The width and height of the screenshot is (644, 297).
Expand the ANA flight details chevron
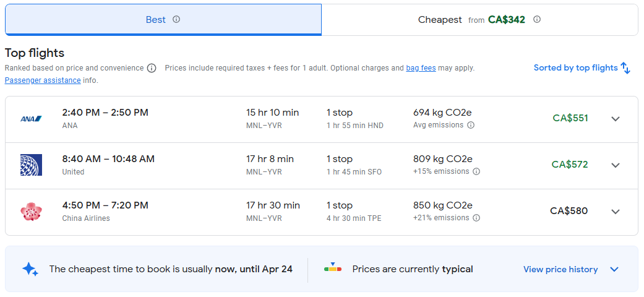tap(616, 119)
